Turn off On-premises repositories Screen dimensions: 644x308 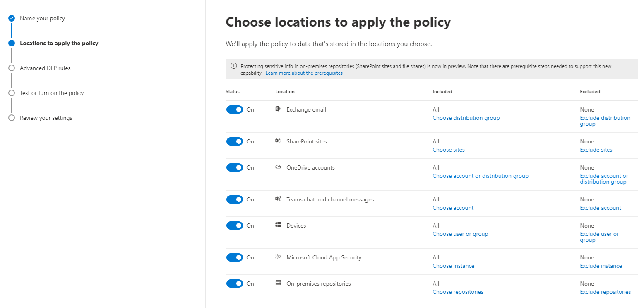point(235,283)
